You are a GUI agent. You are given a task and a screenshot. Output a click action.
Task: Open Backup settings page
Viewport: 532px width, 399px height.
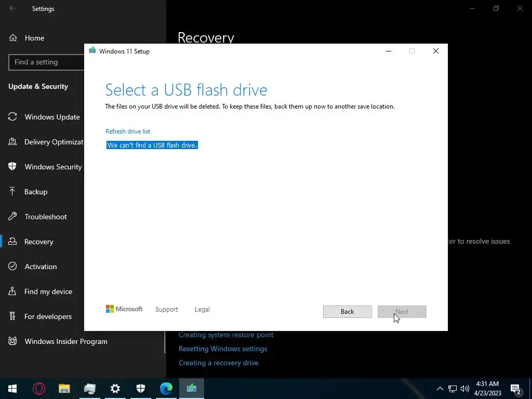coord(36,192)
